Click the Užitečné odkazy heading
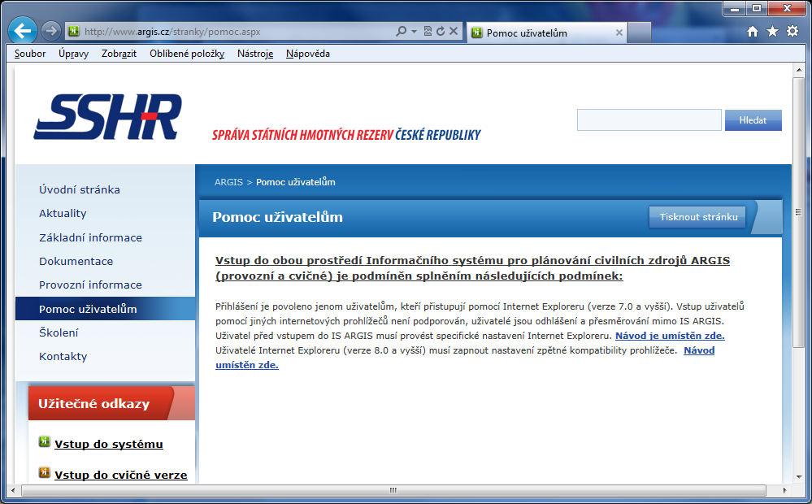The width and height of the screenshot is (812, 504). [x=93, y=403]
